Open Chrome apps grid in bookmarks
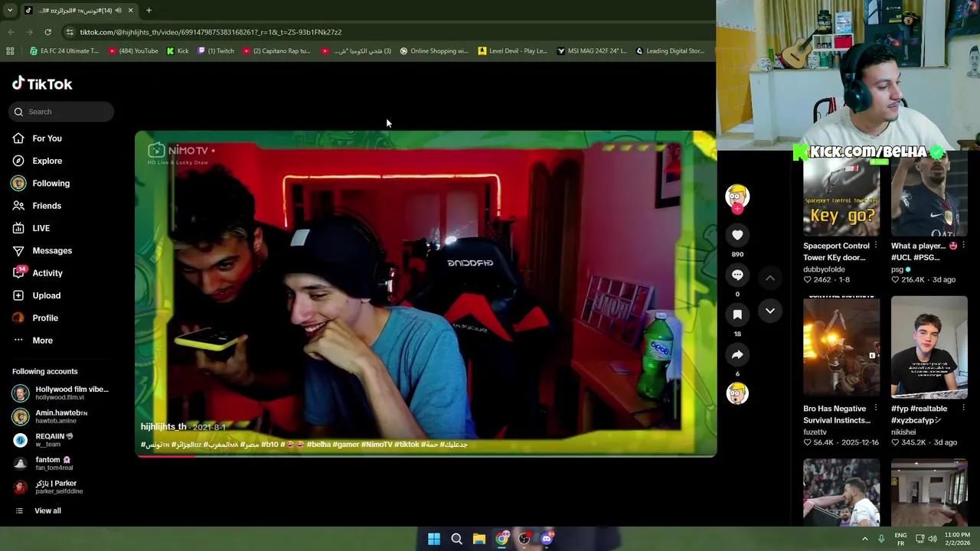 pos(10,51)
